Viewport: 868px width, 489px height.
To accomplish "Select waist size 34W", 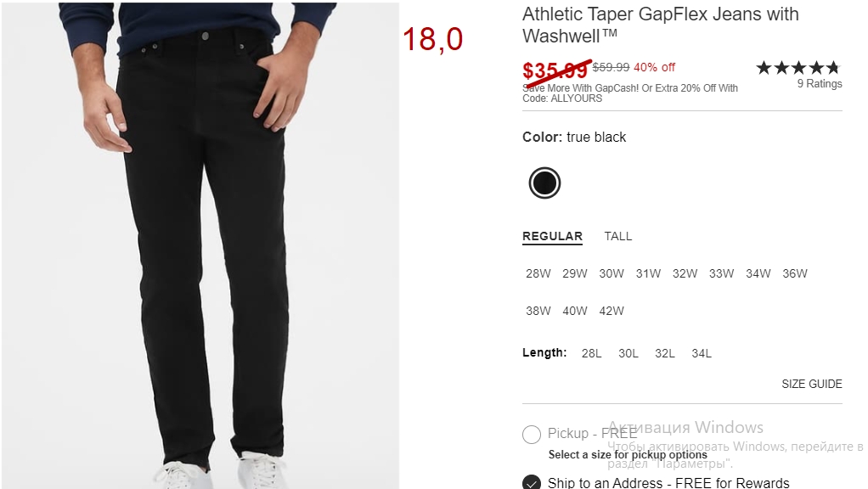I will tap(758, 273).
